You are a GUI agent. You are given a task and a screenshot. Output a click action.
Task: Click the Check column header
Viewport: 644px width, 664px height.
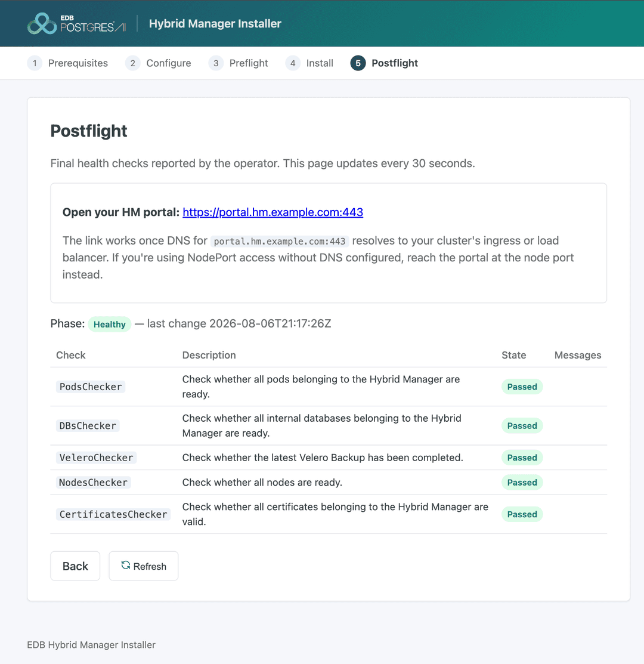click(71, 355)
